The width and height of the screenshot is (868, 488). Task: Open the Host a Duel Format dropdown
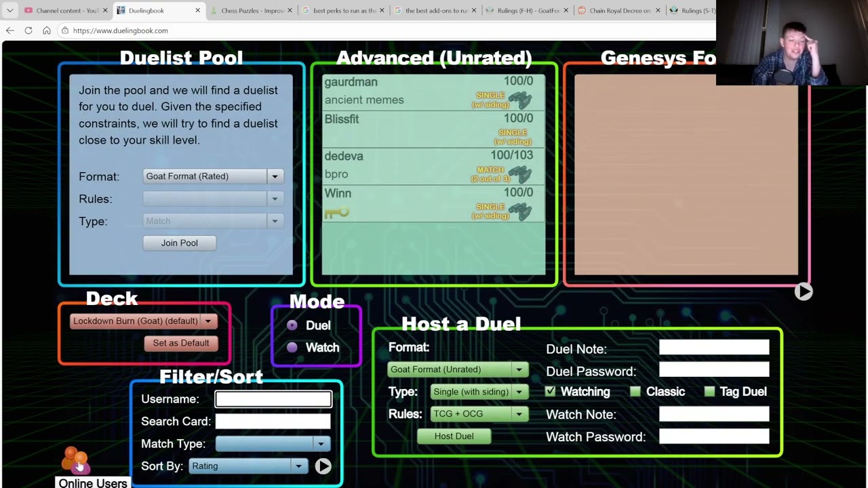pos(458,369)
